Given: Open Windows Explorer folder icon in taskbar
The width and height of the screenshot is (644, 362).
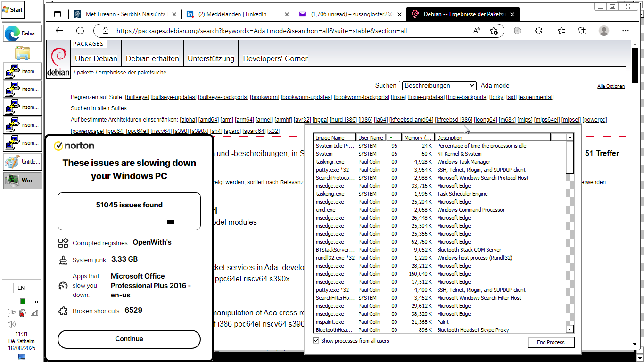Looking at the screenshot, I should click(x=23, y=53).
